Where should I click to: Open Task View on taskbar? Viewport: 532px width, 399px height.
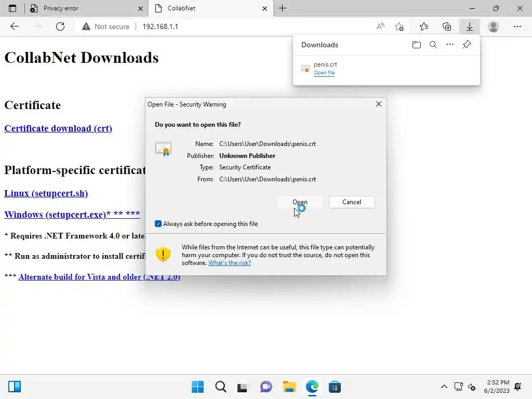(x=242, y=387)
